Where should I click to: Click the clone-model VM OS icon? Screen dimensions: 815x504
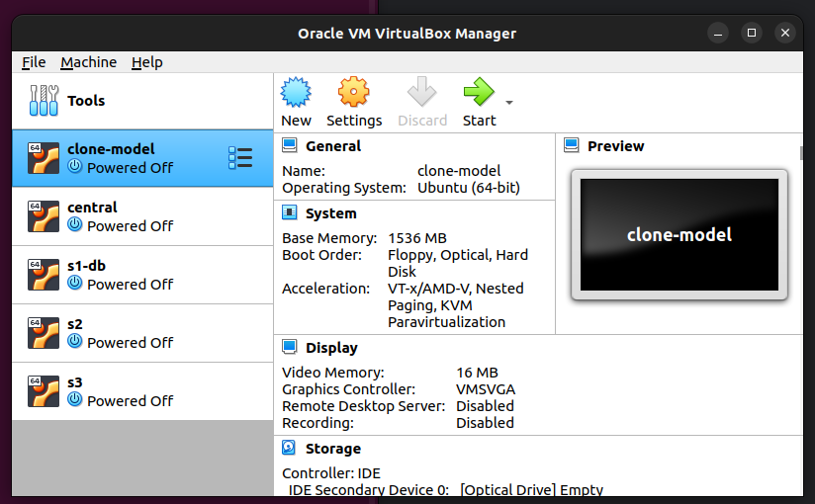(44, 158)
